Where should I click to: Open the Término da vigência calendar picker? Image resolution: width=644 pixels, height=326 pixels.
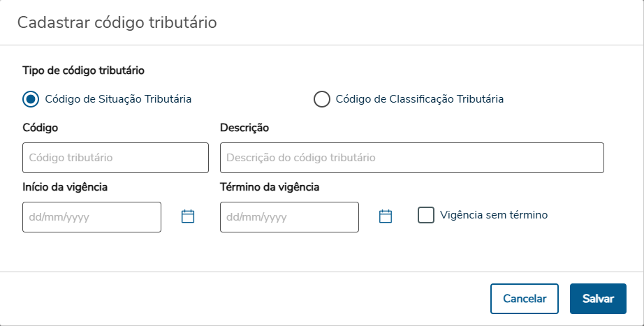[386, 216]
